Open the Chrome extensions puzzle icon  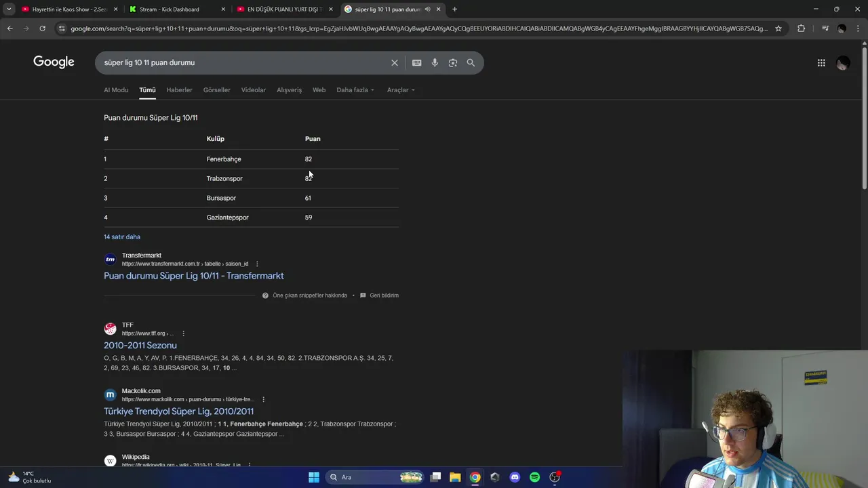[x=801, y=28]
